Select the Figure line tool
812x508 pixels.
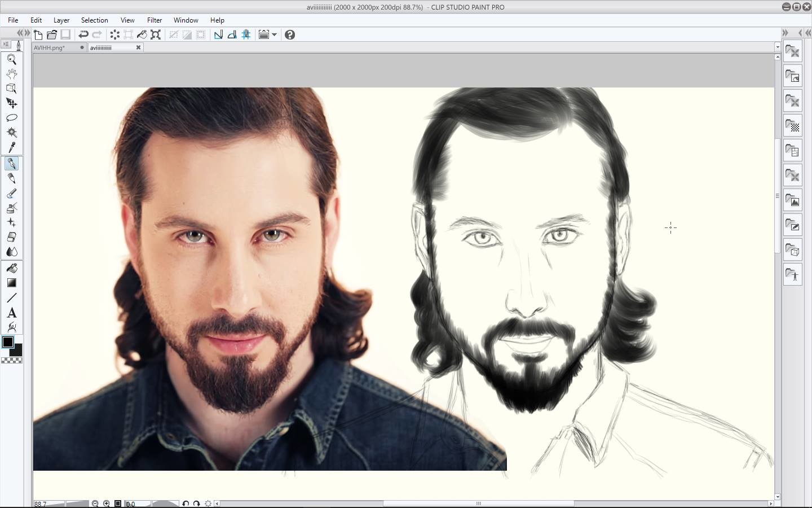point(11,297)
